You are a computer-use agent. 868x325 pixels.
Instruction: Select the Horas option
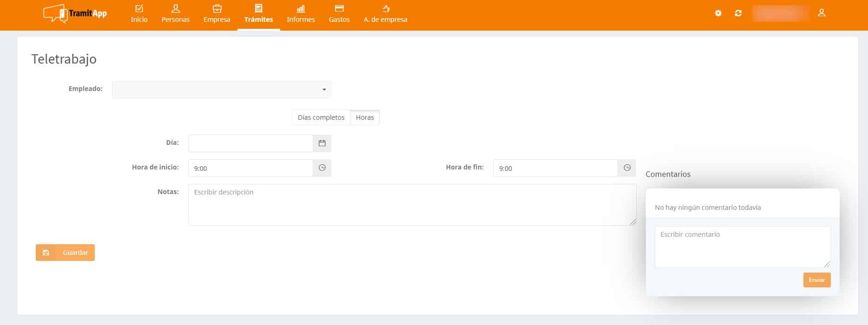365,117
